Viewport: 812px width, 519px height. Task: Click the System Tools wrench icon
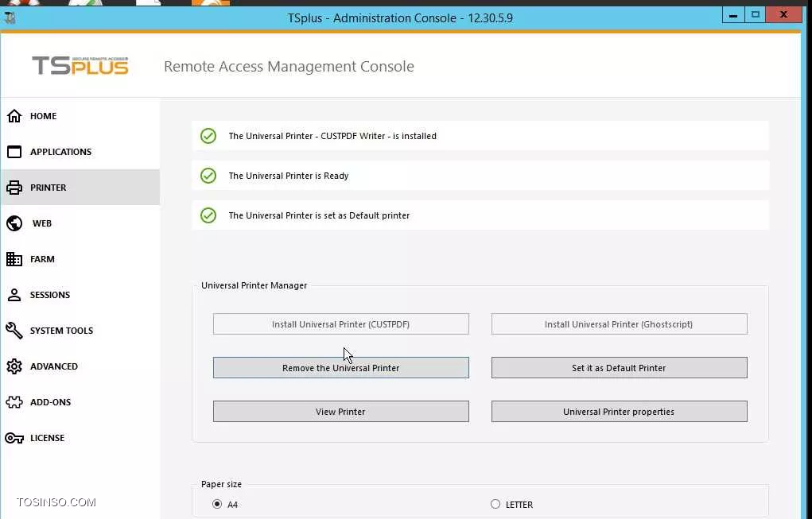pos(14,331)
